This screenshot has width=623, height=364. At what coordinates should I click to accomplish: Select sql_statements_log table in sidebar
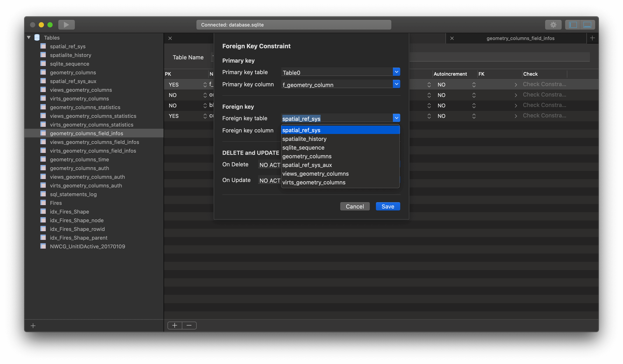pos(73,194)
